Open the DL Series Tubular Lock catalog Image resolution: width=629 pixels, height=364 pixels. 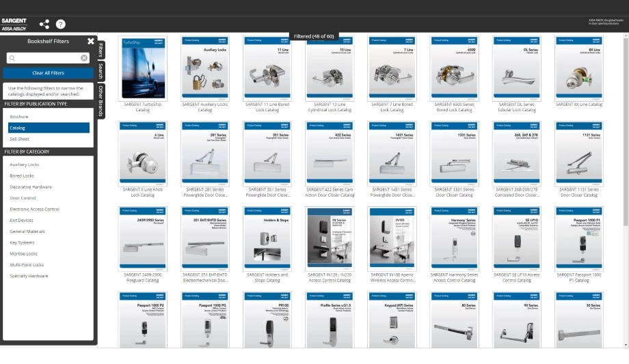[517, 68]
